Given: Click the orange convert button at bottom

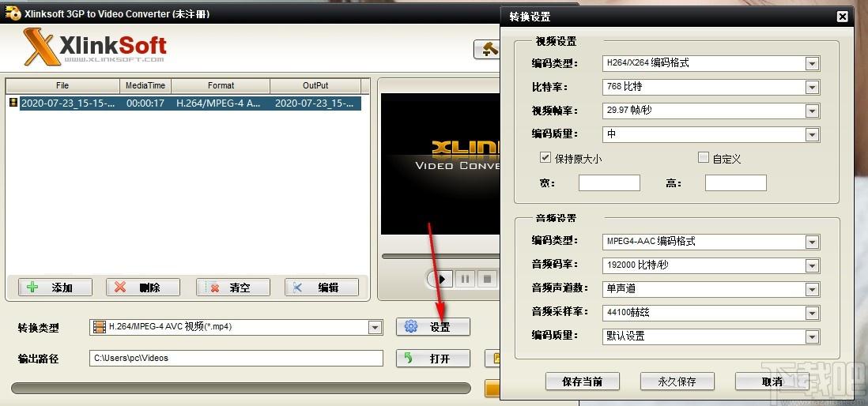Looking at the screenshot, I should 492,388.
